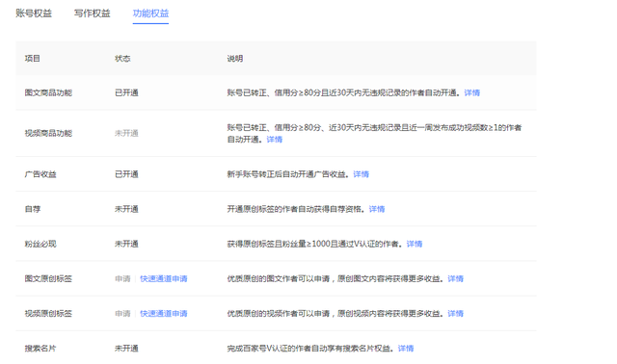Click 快速通道申请 for 图文原创标签
This screenshot has height=364, width=617.
(x=164, y=278)
